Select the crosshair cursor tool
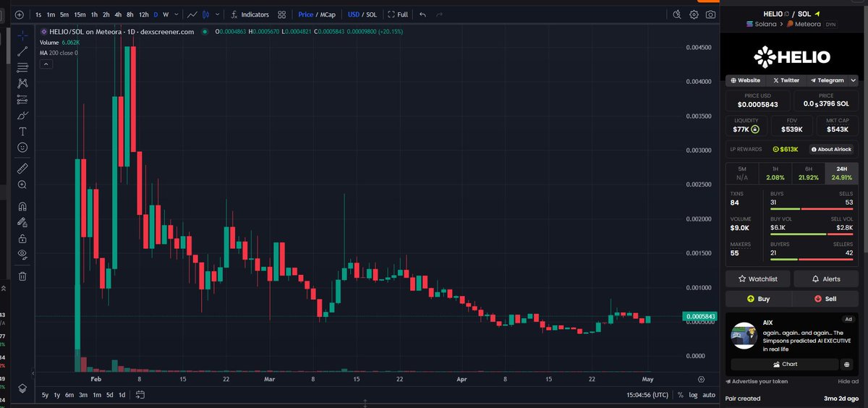The image size is (868, 408). tap(22, 35)
